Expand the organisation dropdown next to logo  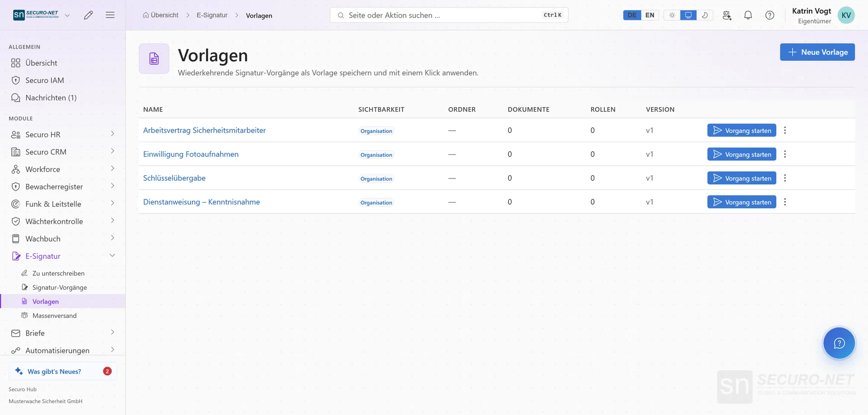67,15
